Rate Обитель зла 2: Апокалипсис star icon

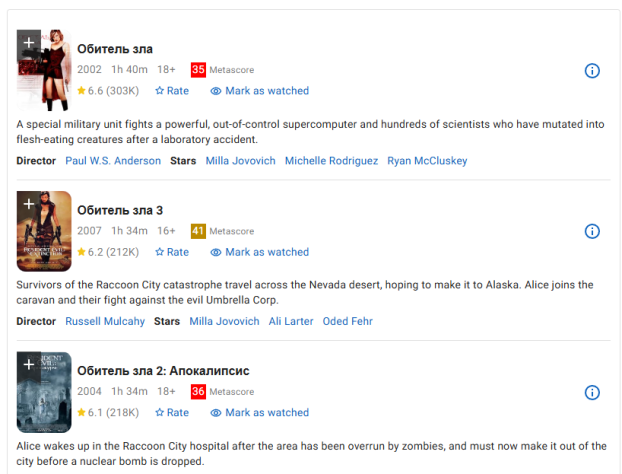pos(172,413)
